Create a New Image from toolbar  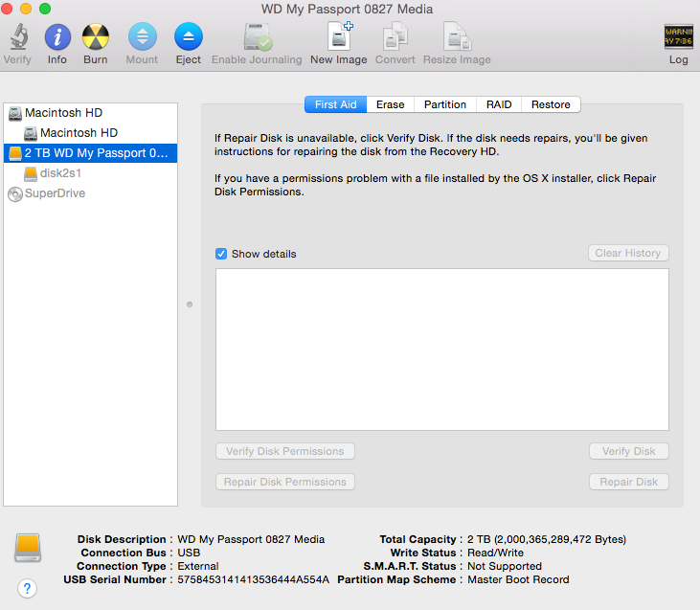(339, 38)
